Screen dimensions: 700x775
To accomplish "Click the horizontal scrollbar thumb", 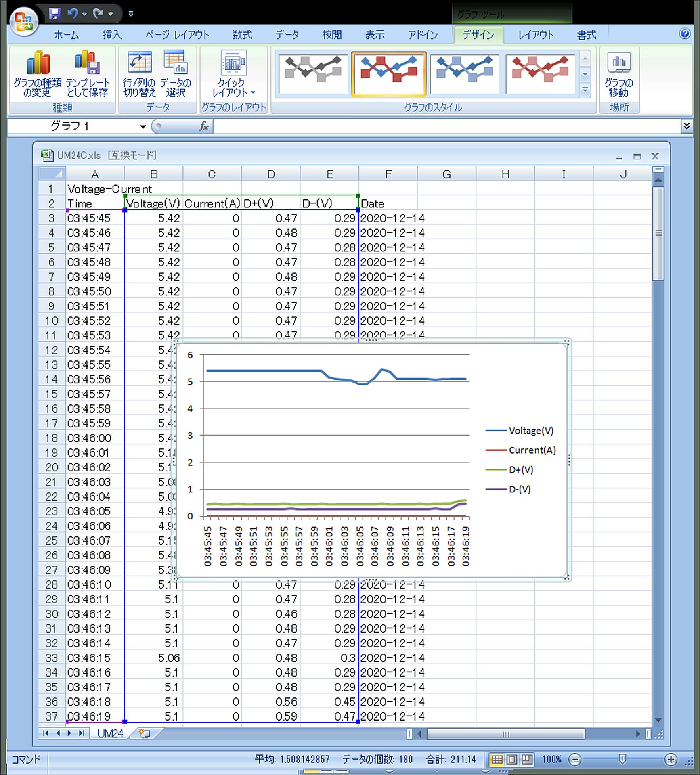I will pos(506,734).
